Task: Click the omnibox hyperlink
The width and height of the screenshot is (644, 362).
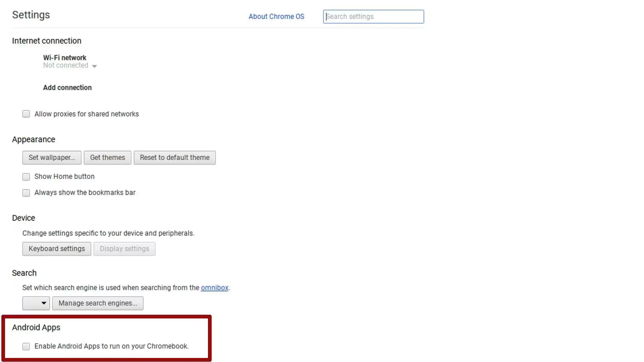Action: pyautogui.click(x=215, y=287)
